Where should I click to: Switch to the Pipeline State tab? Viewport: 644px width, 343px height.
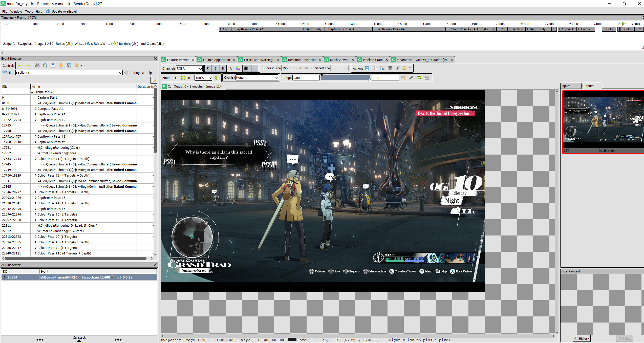pos(372,60)
